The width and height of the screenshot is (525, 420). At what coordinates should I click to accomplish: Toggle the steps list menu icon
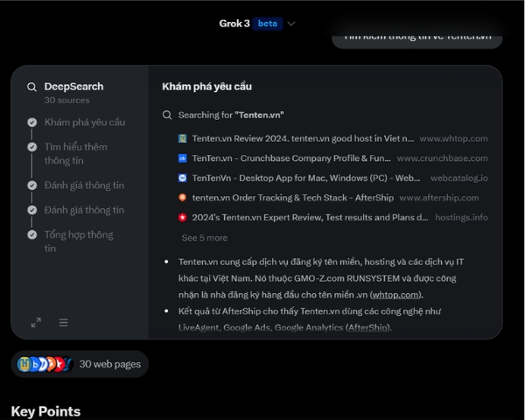coord(63,323)
